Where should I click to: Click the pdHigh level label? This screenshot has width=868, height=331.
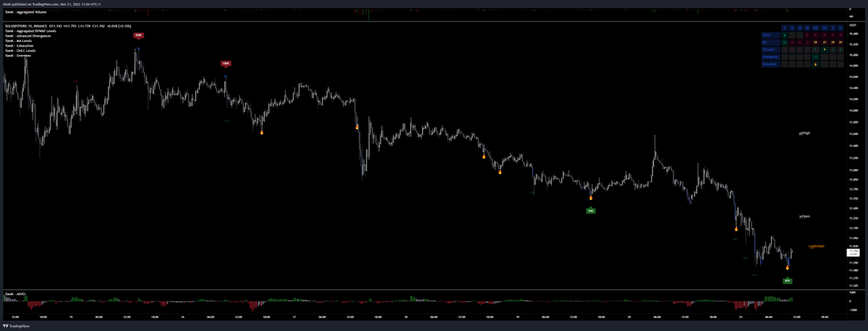pos(804,133)
